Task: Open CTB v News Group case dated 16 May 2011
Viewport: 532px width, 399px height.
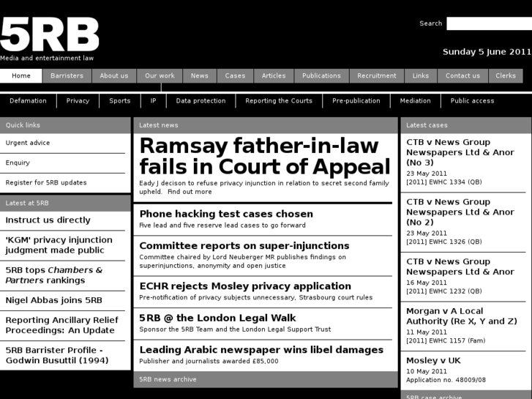Action: (460, 266)
